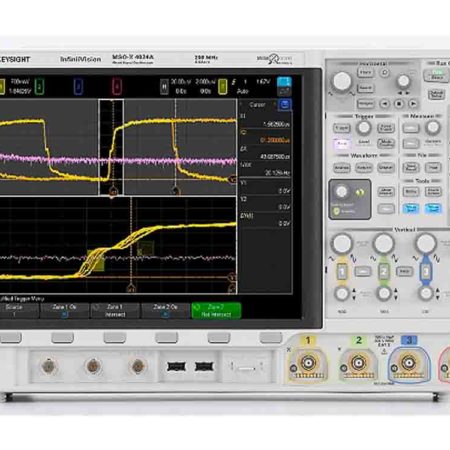Viewport: 450px width, 450px height.
Task: Tap channel 4 pink indicator on screen
Action: click(117, 87)
